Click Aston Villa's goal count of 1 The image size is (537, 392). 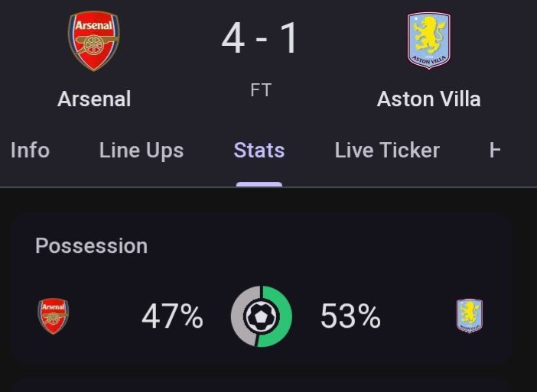coord(289,39)
